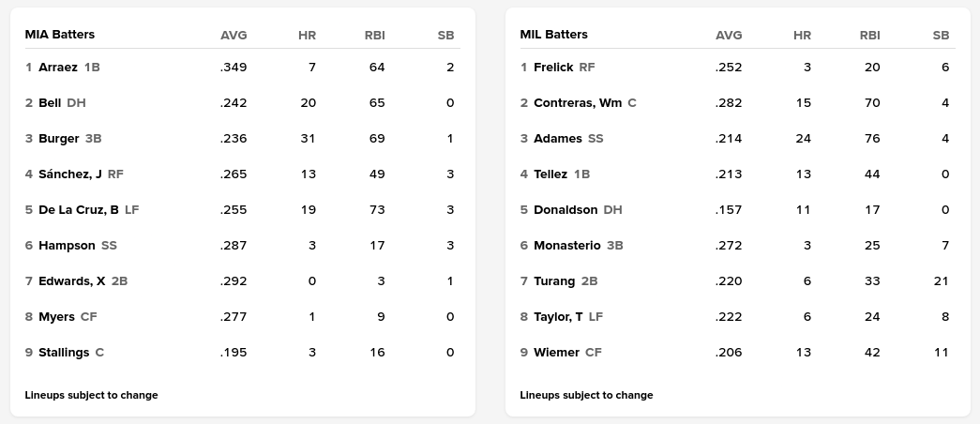Open Arraez player link in MIA lineup

(x=58, y=68)
